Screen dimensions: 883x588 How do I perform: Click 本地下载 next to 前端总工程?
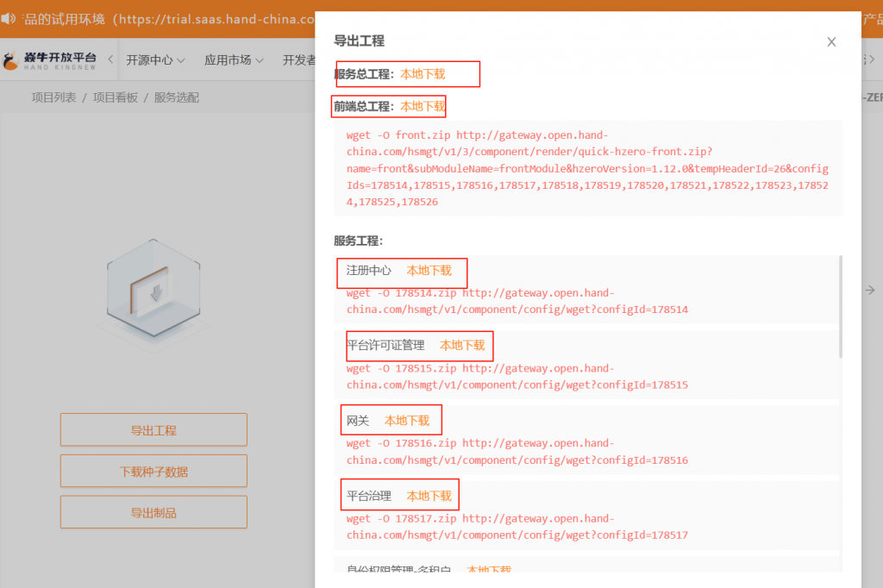[423, 107]
